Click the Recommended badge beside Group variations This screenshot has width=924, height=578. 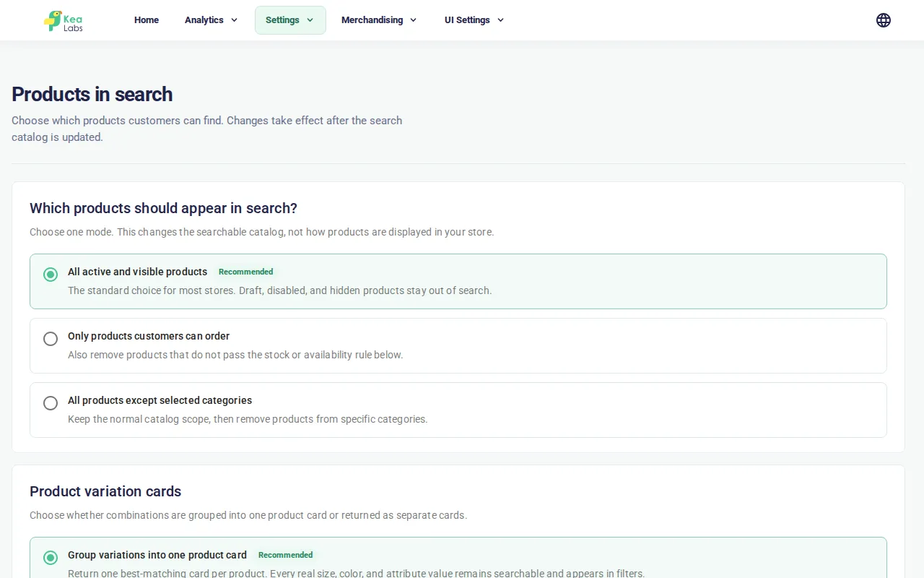click(x=286, y=556)
